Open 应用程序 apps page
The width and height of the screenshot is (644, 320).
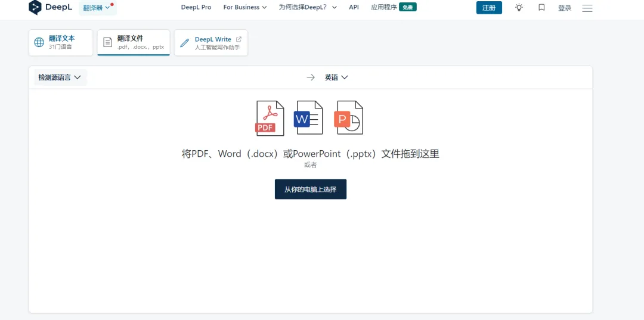383,7
